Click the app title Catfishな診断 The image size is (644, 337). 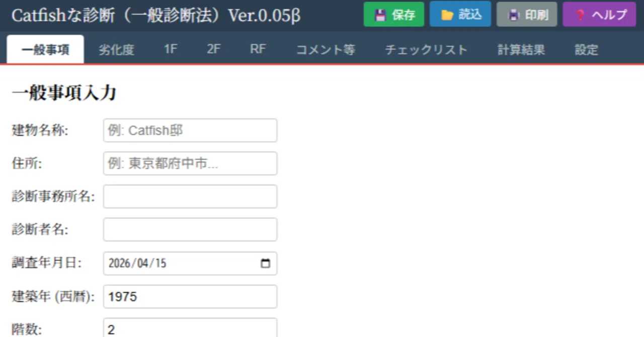(155, 15)
